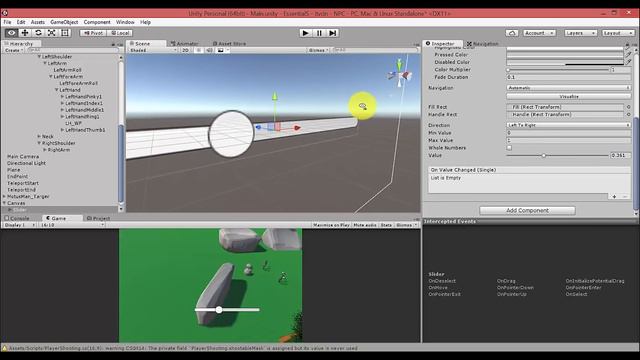The width and height of the screenshot is (640, 360).
Task: Switch to the Console tab
Action: [x=17, y=218]
